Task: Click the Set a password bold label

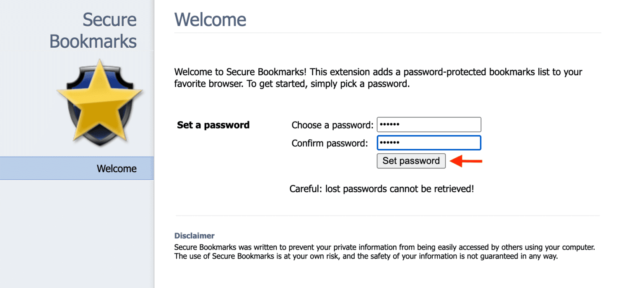Action: click(x=213, y=125)
